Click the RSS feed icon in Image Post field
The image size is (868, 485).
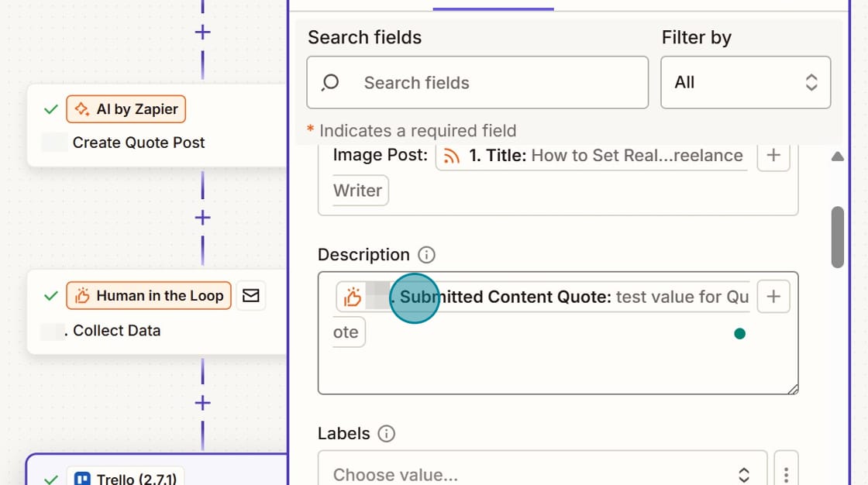pyautogui.click(x=452, y=156)
